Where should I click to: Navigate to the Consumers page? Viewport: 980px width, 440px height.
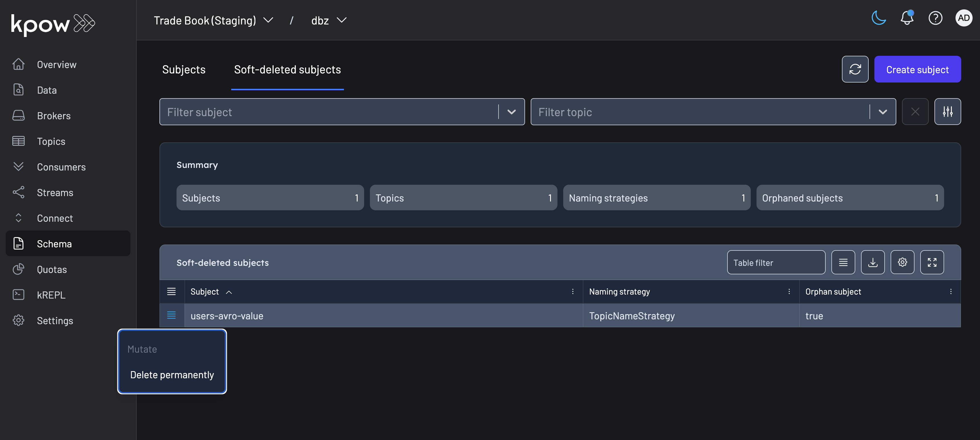coord(61,166)
